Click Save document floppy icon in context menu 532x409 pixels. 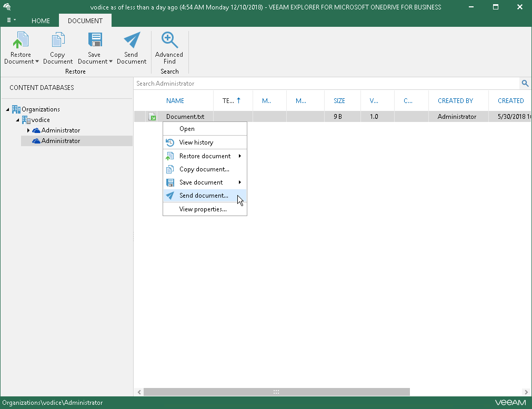click(170, 182)
